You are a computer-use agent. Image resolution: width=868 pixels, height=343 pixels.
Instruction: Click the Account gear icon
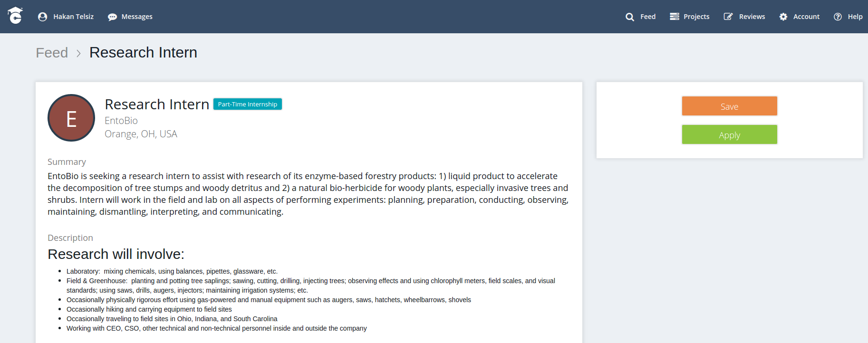pyautogui.click(x=783, y=17)
